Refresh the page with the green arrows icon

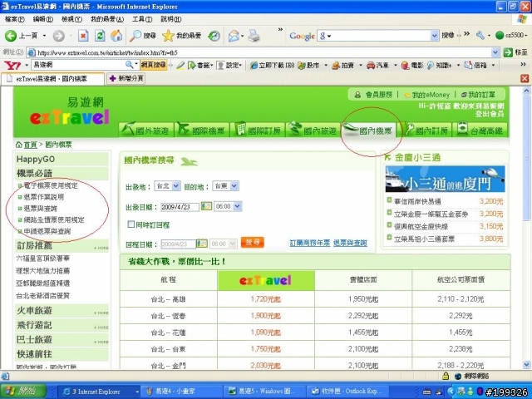pos(100,36)
